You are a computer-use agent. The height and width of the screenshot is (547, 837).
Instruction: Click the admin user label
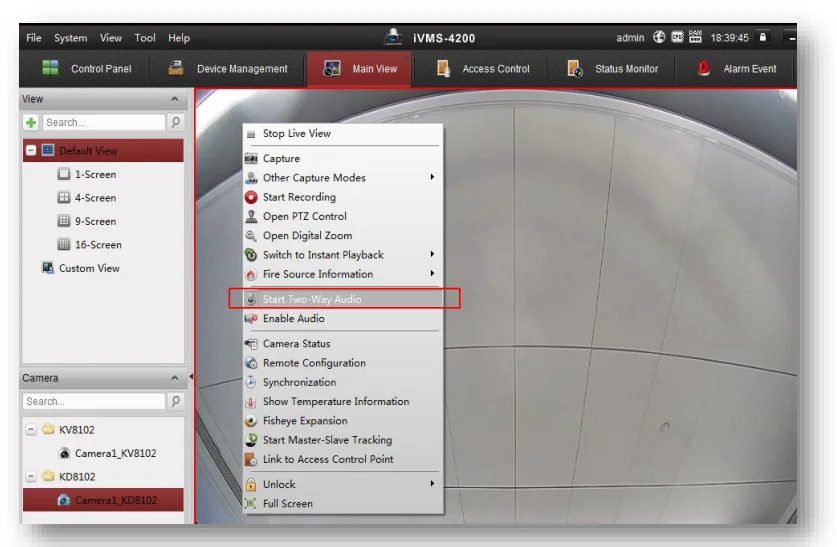coord(630,38)
